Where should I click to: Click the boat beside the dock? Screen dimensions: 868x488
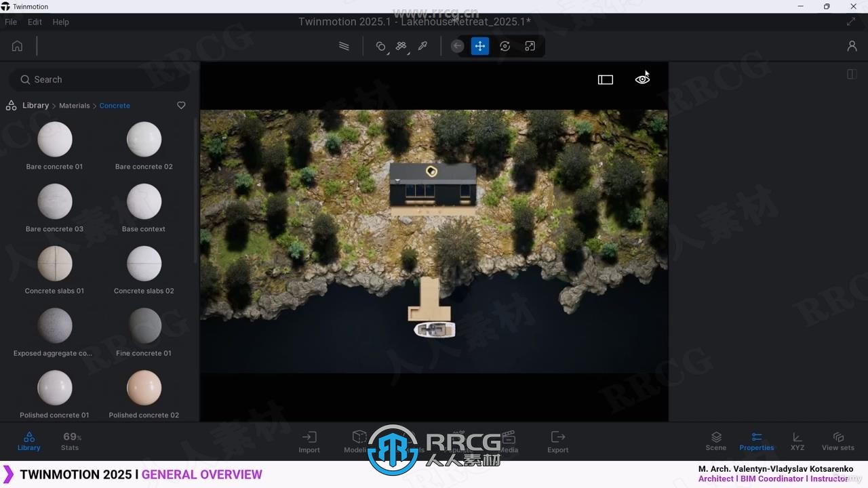(435, 330)
